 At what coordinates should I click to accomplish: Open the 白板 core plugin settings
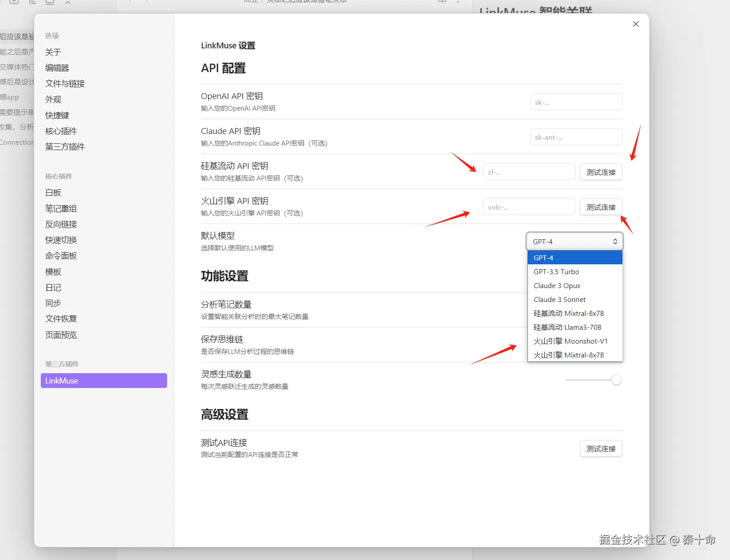53,192
